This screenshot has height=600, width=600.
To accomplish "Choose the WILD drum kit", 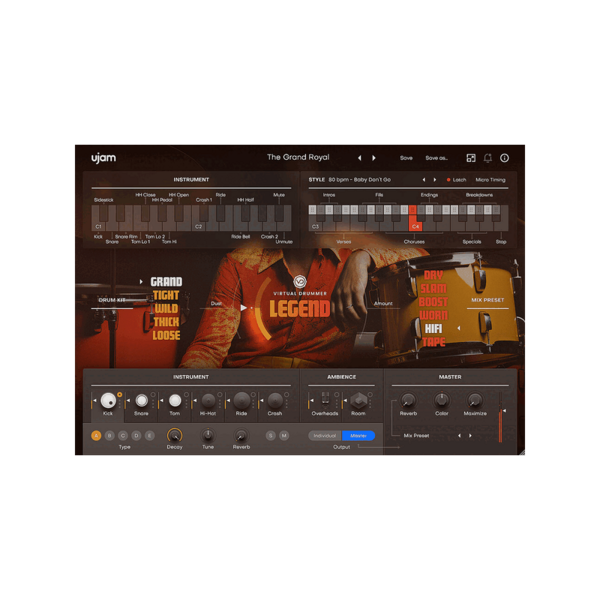I will pyautogui.click(x=166, y=308).
